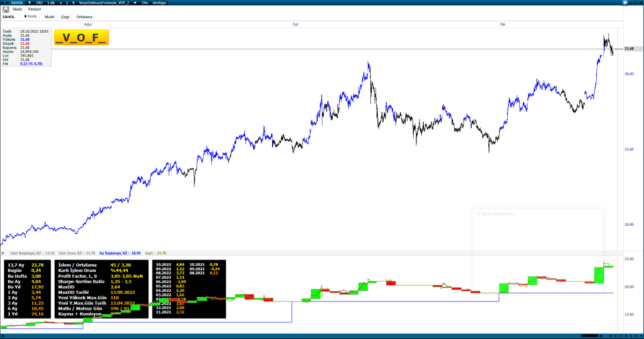This screenshot has height=339, width=644.
Task: Click the 09.2021 -0,24 monthly row
Action: click(x=205, y=269)
